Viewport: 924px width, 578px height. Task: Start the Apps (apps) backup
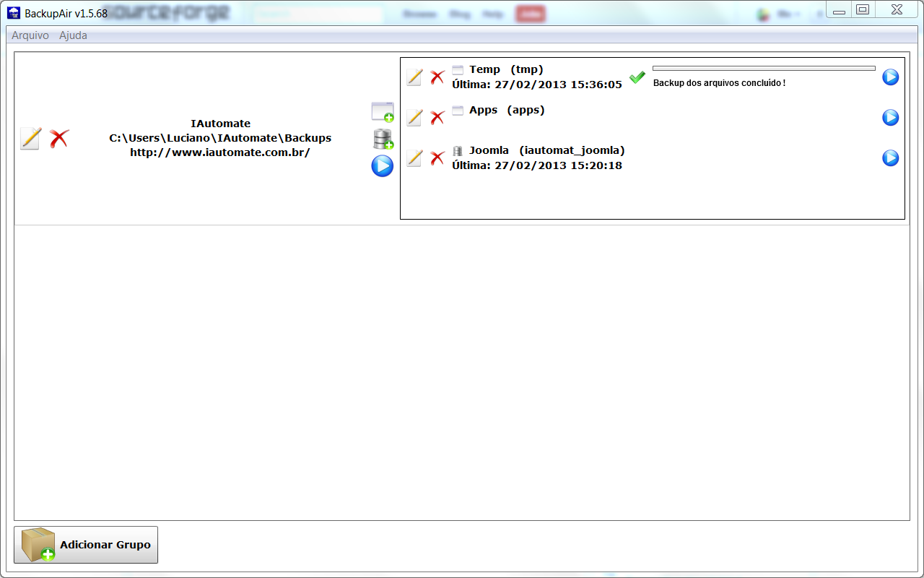pyautogui.click(x=891, y=118)
